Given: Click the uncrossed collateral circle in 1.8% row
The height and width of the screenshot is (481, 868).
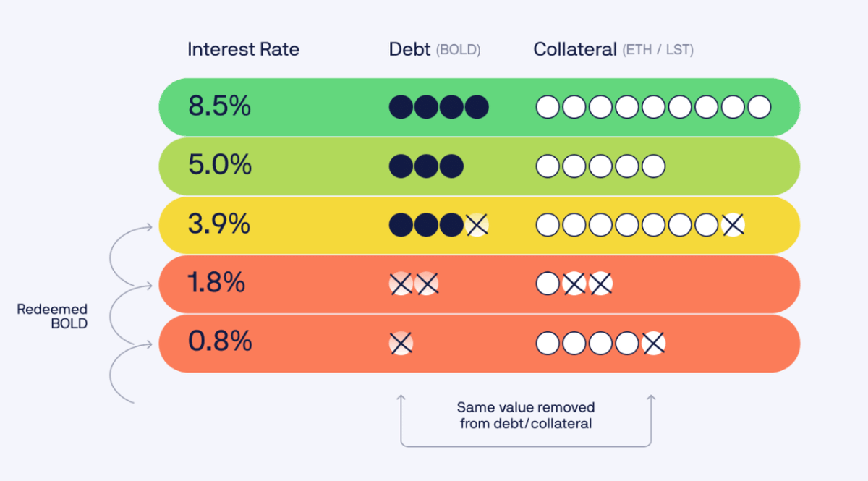Looking at the screenshot, I should [x=548, y=284].
